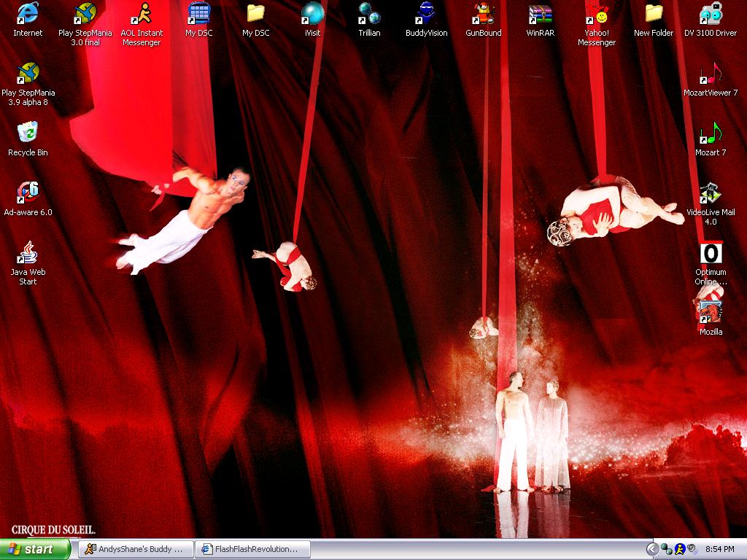Launch the iVisit desktop shortcut
The width and height of the screenshot is (747, 560).
point(312,13)
